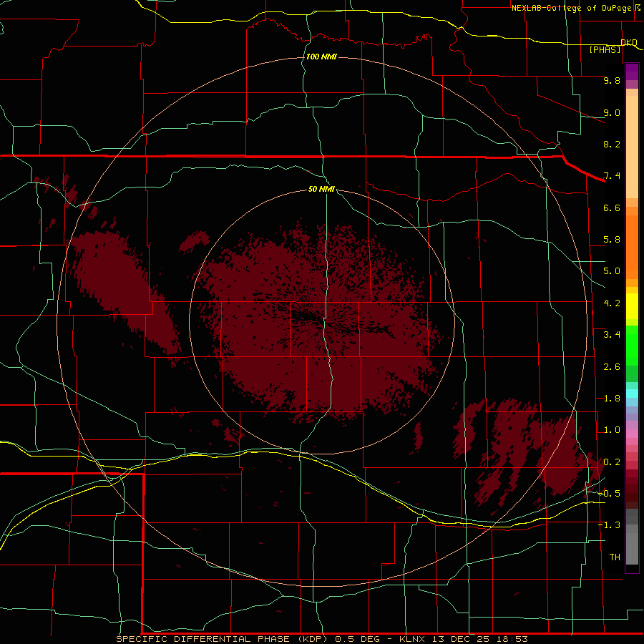Pick the purple top segment of color bar

coord(632,72)
